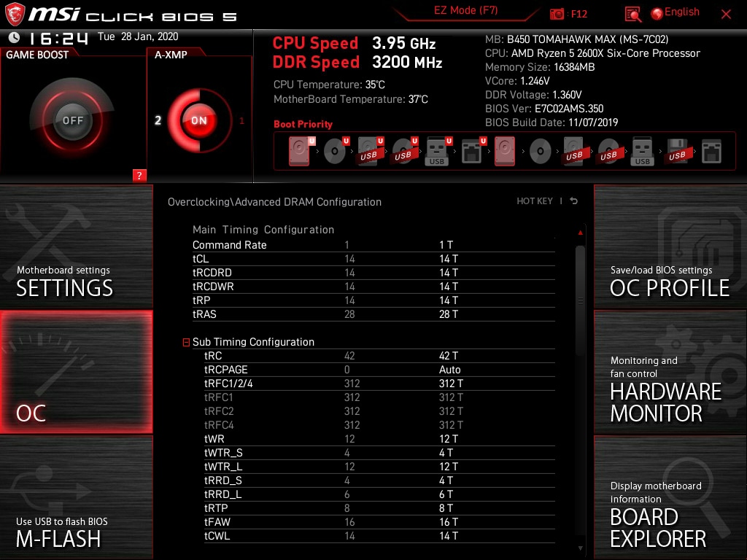Pick the UEFI USB hard disk boot icon
The height and width of the screenshot is (560, 747).
coord(370,152)
